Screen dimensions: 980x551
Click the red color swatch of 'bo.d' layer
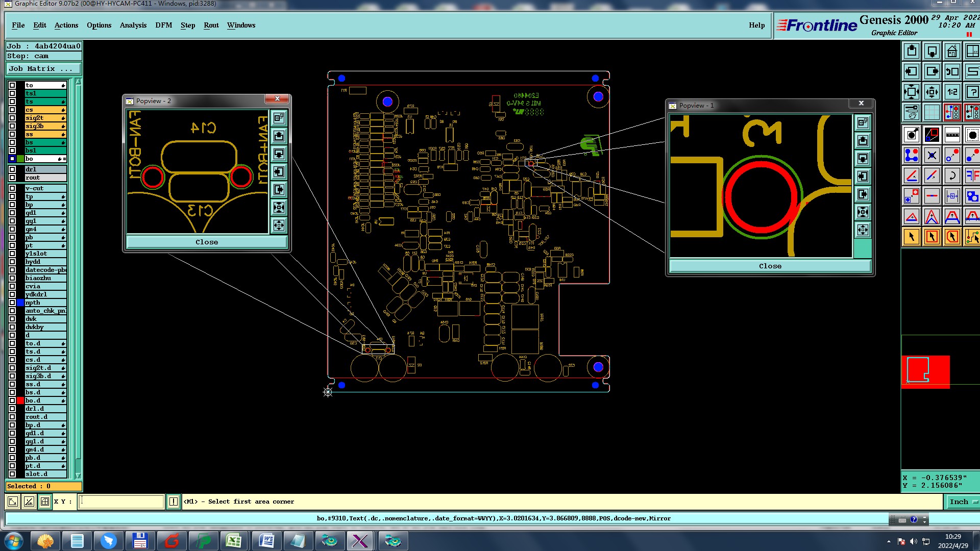pos(20,400)
